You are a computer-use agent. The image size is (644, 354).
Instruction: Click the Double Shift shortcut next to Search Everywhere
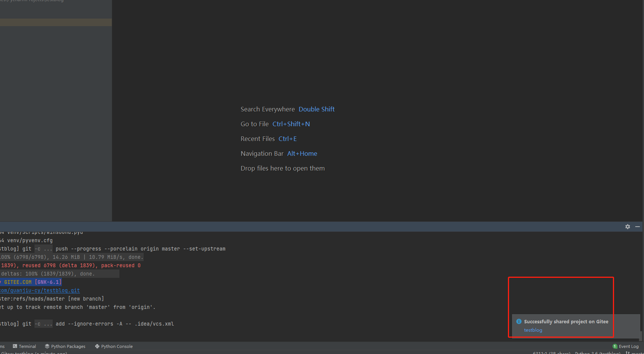pos(317,109)
